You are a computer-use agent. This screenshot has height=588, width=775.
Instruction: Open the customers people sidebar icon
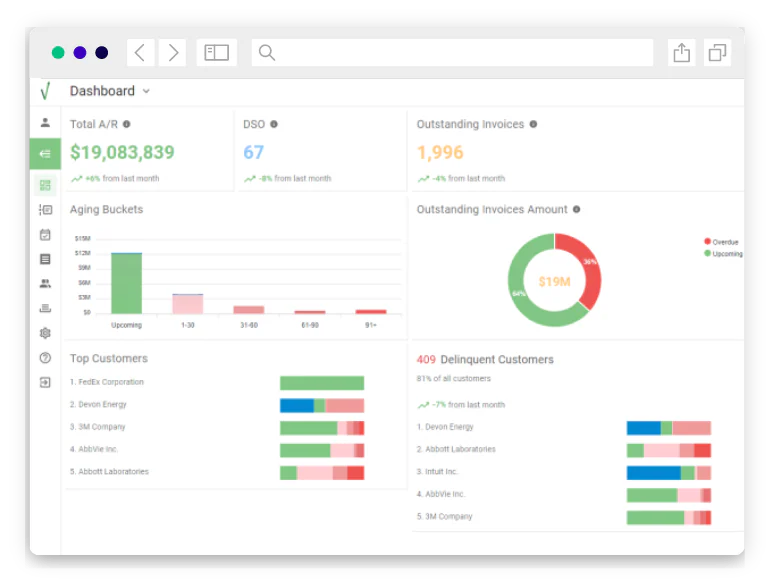[45, 284]
